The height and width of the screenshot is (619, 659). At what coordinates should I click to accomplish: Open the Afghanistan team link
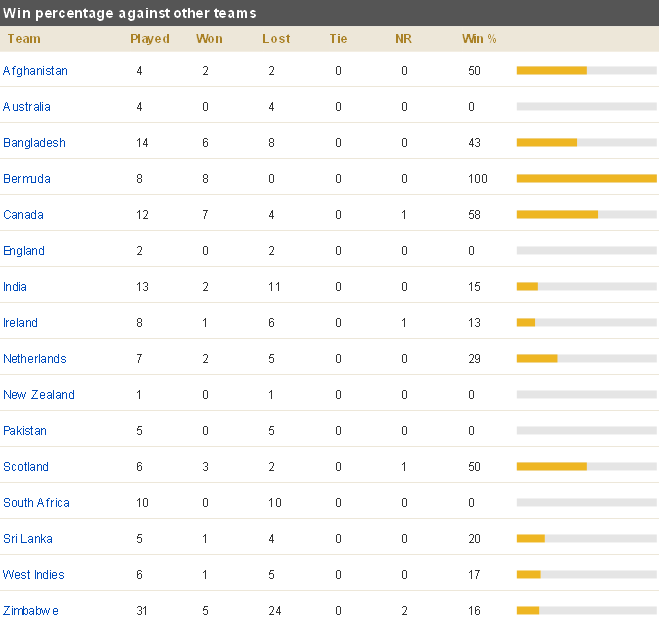click(35, 71)
